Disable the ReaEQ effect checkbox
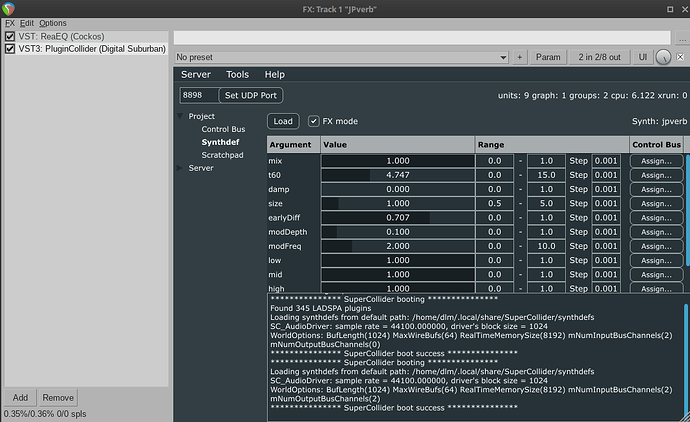 tap(10, 36)
